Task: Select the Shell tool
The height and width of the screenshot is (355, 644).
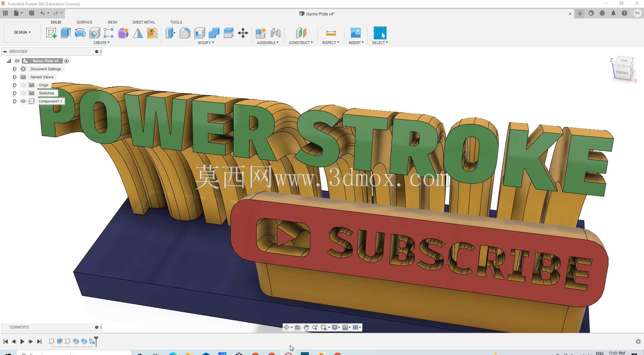Action: (199, 33)
